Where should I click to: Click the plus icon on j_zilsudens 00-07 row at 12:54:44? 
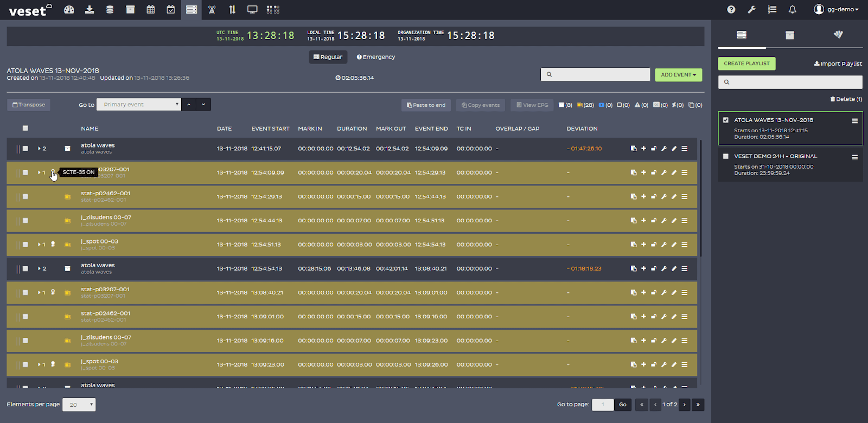pyautogui.click(x=643, y=221)
